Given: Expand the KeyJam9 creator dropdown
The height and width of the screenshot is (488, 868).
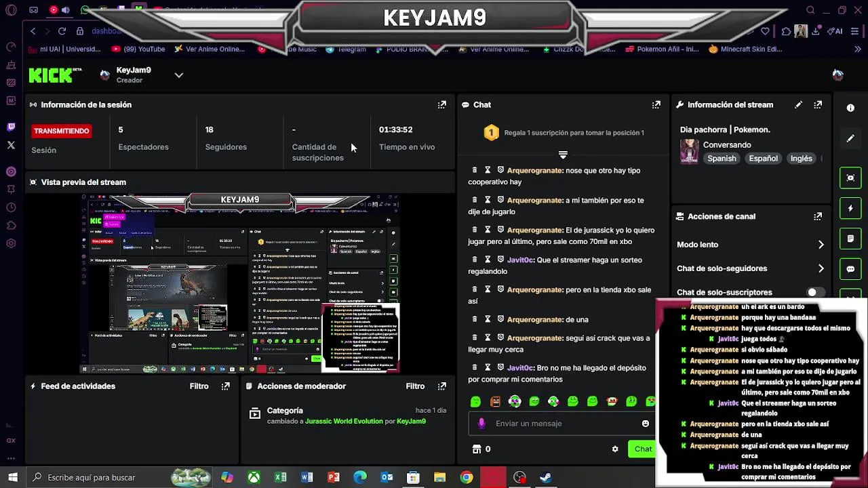Looking at the screenshot, I should click(179, 75).
